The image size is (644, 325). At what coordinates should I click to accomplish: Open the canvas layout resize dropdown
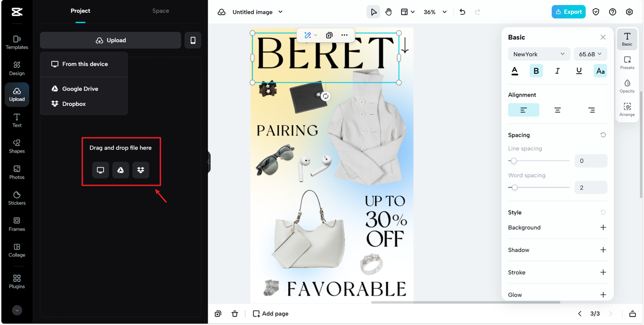[408, 12]
